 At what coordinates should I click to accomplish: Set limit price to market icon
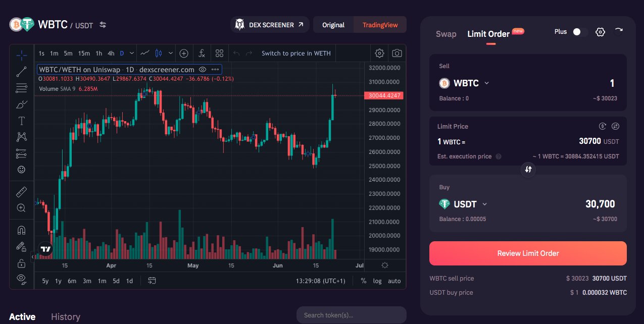tap(602, 126)
